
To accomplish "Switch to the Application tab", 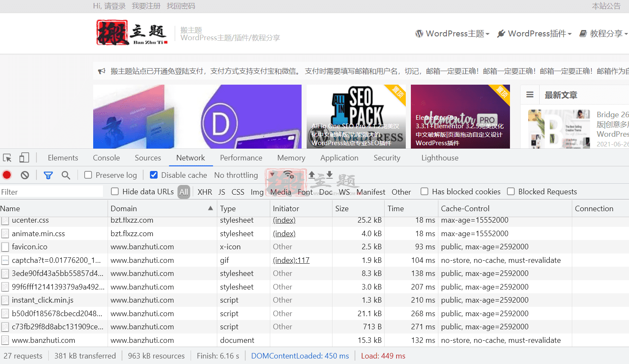I will (x=339, y=157).
